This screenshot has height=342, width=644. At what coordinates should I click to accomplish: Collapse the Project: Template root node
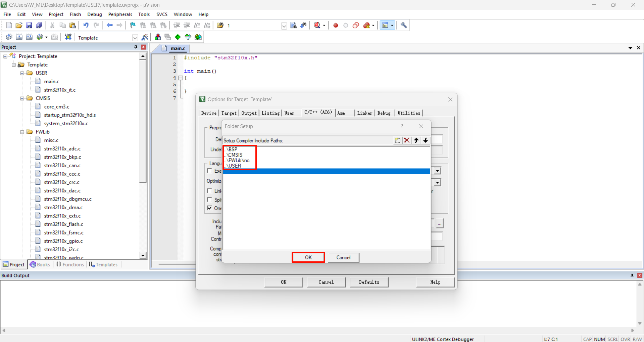coord(5,56)
